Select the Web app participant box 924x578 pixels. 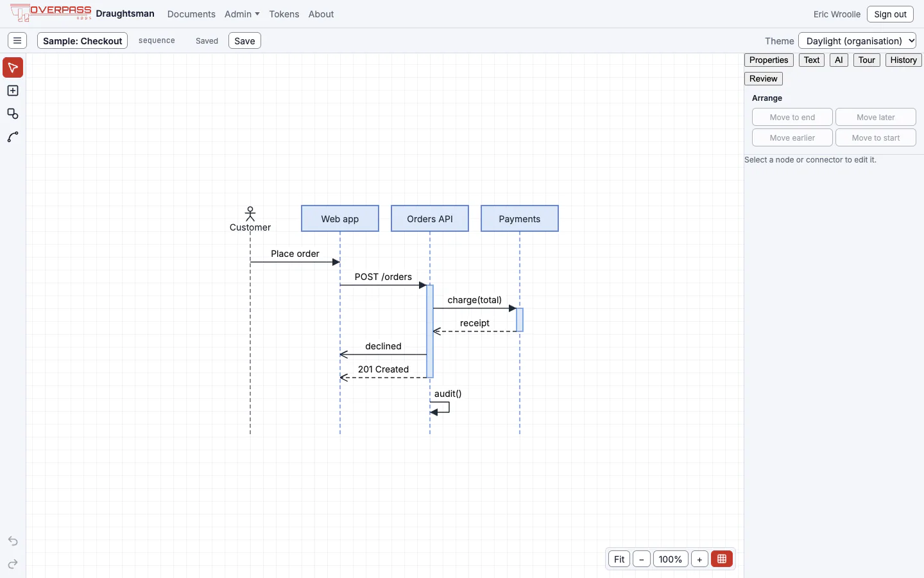click(340, 218)
